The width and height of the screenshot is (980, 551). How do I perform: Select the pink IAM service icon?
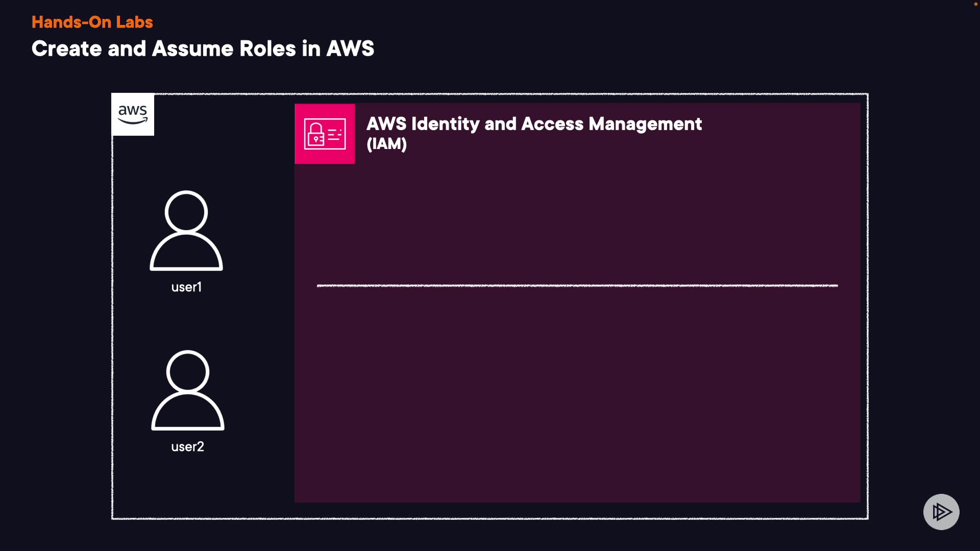coord(325,134)
